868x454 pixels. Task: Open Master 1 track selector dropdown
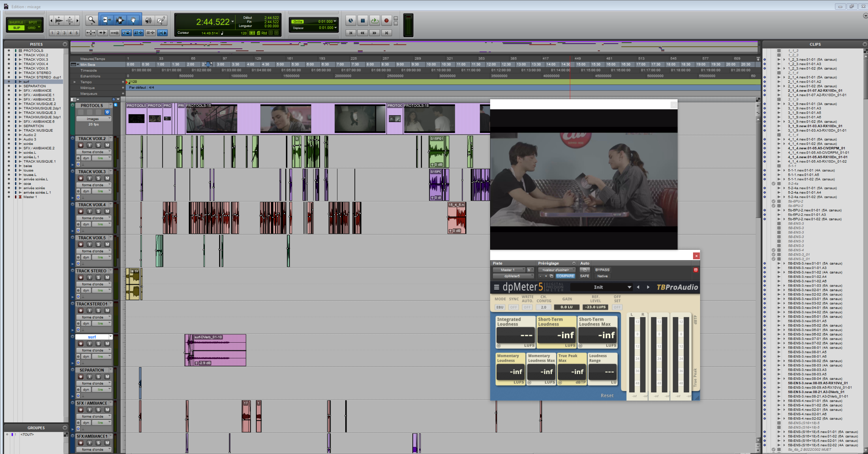coord(509,270)
